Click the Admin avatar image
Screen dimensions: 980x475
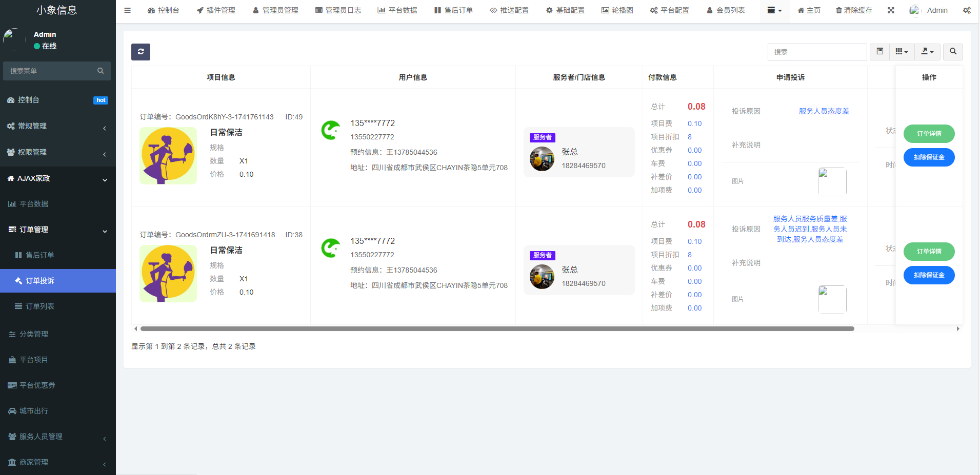(x=915, y=10)
